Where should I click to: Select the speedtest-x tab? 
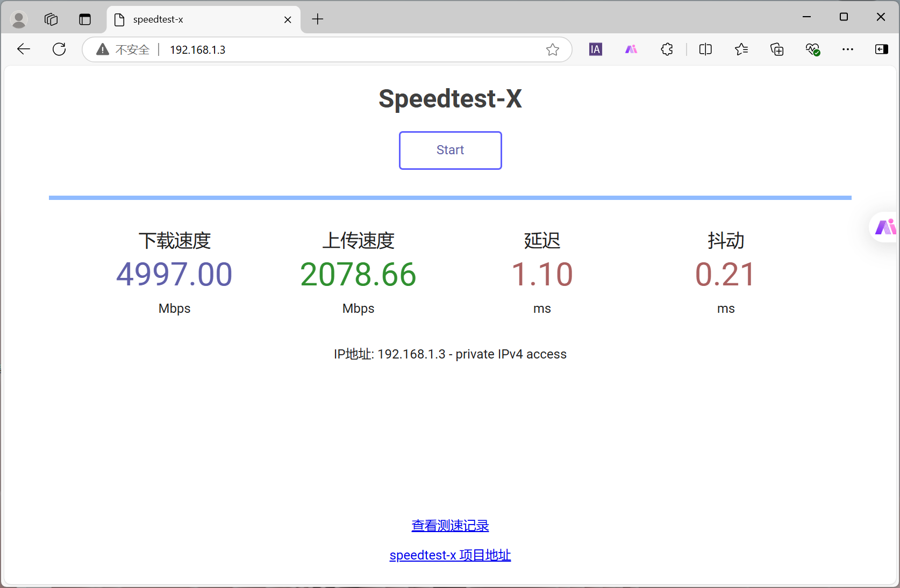[203, 19]
